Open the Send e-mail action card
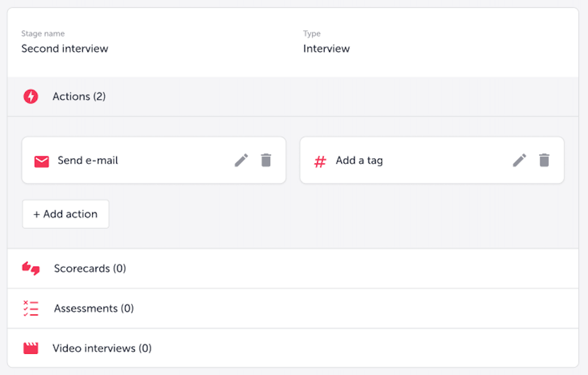The image size is (588, 375). (136, 160)
